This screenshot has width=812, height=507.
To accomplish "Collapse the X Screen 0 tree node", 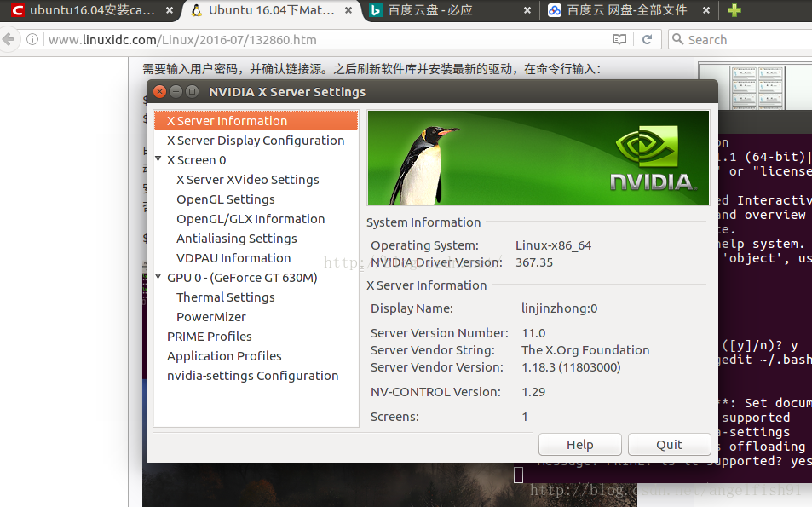I will tap(158, 159).
